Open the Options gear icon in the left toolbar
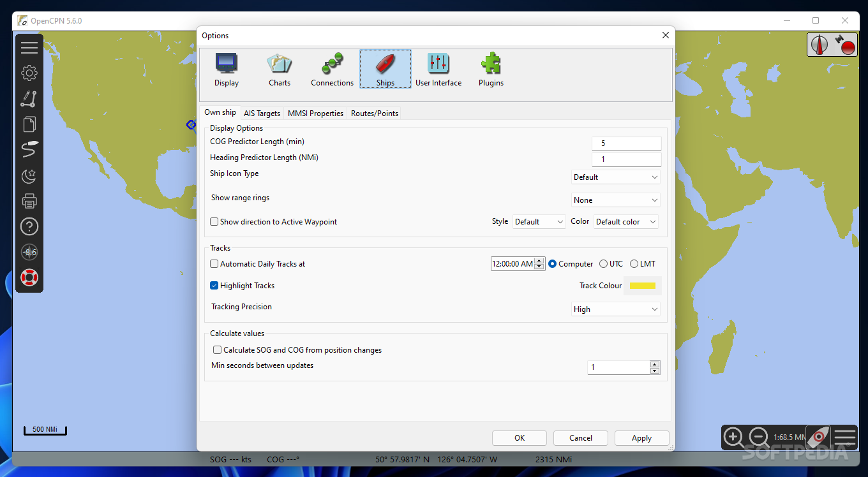 (29, 73)
